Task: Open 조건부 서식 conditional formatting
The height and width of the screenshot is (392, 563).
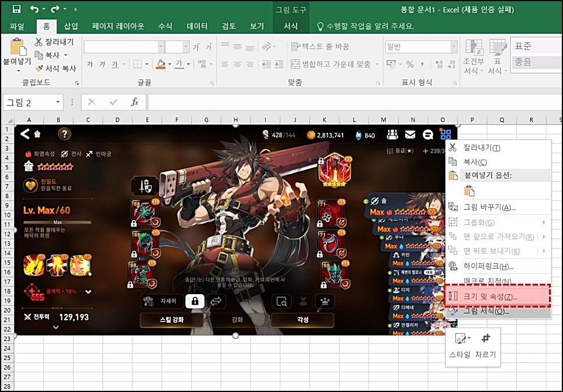Action: [474, 56]
